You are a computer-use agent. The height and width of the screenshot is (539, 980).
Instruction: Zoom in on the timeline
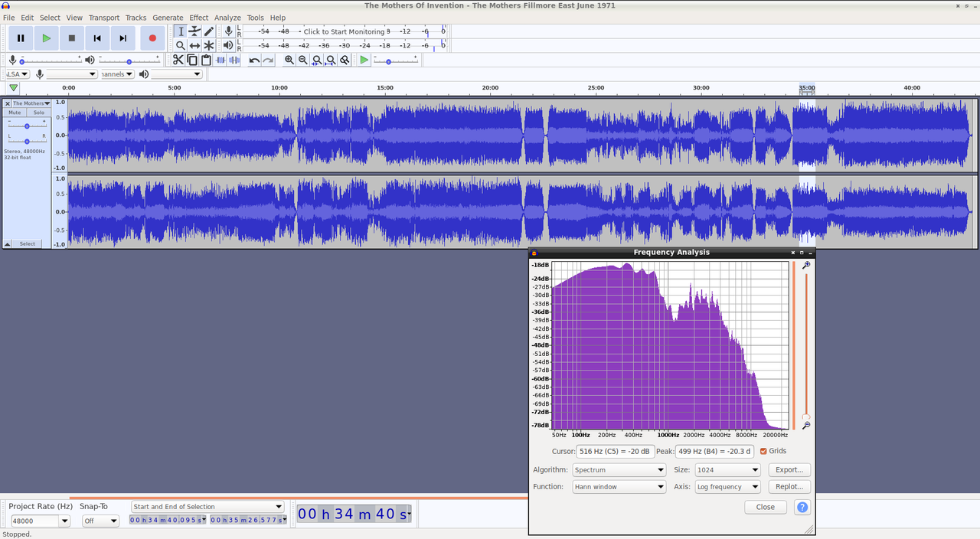289,60
